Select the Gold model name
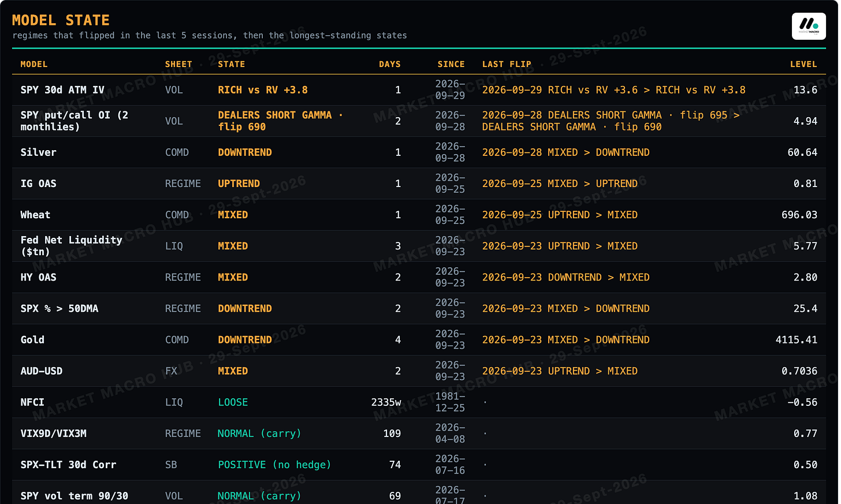This screenshot has width=841, height=504. [x=32, y=339]
